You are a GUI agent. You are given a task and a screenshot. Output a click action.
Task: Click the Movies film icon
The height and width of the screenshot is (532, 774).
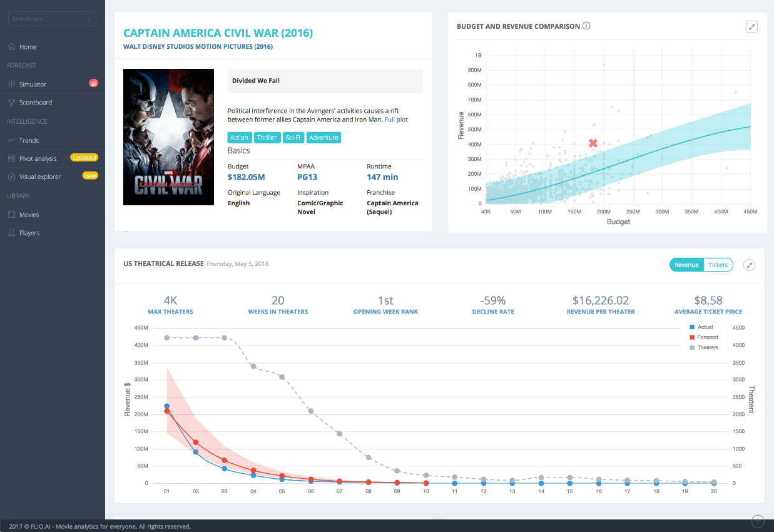coord(11,215)
